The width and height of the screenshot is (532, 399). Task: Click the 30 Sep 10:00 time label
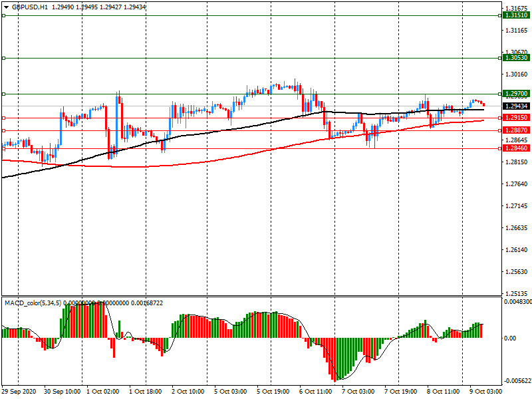pyautogui.click(x=63, y=392)
